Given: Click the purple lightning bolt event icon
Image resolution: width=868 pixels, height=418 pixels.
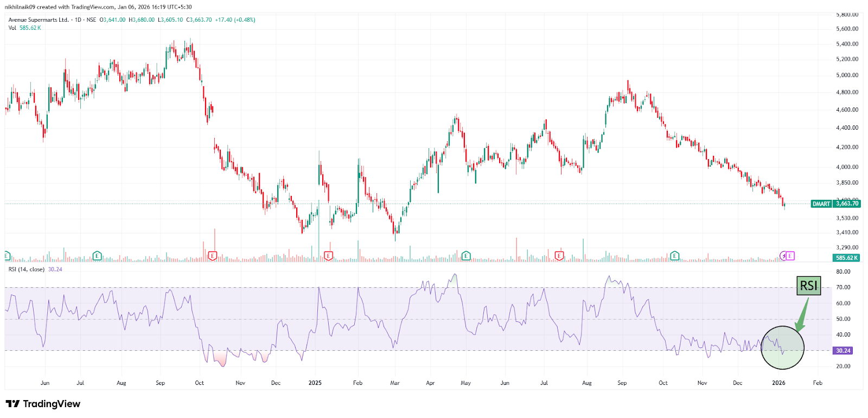Looking at the screenshot, I should coord(783,256).
